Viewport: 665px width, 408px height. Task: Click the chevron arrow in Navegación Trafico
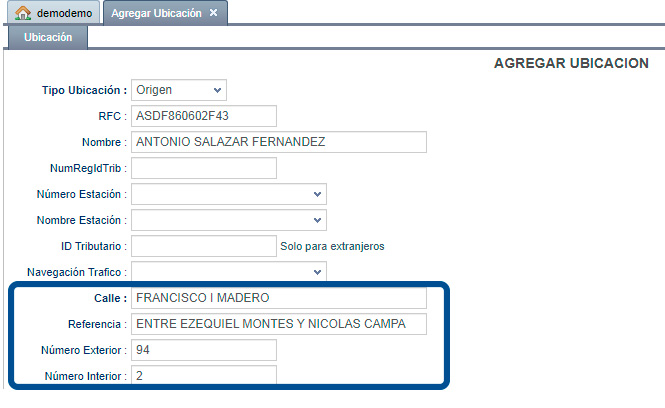(x=317, y=272)
